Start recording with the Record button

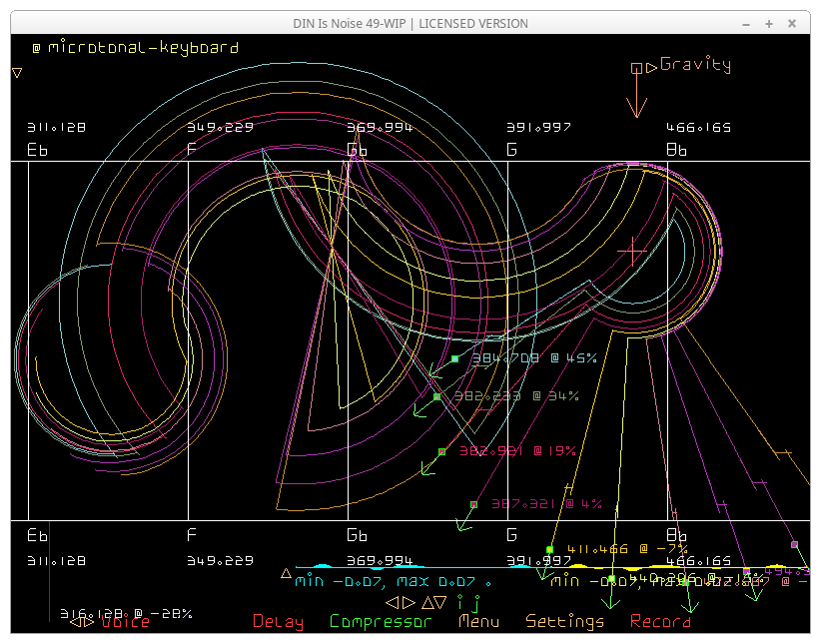(660, 621)
